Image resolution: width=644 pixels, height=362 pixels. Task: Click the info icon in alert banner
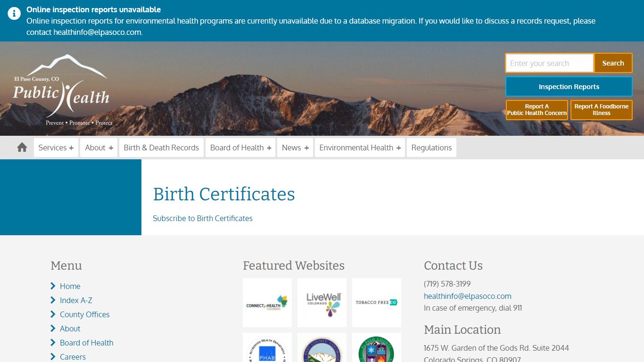14,13
